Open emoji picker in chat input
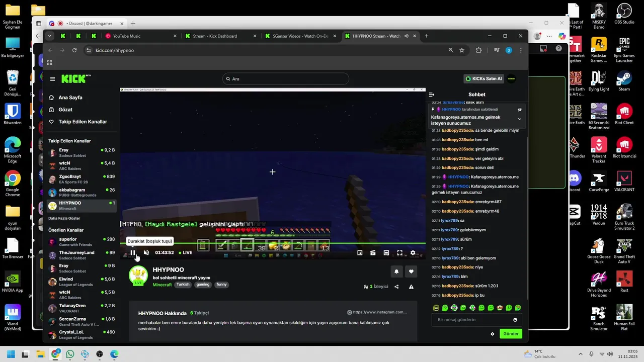Image resolution: width=644 pixels, height=362 pixels. [x=515, y=320]
